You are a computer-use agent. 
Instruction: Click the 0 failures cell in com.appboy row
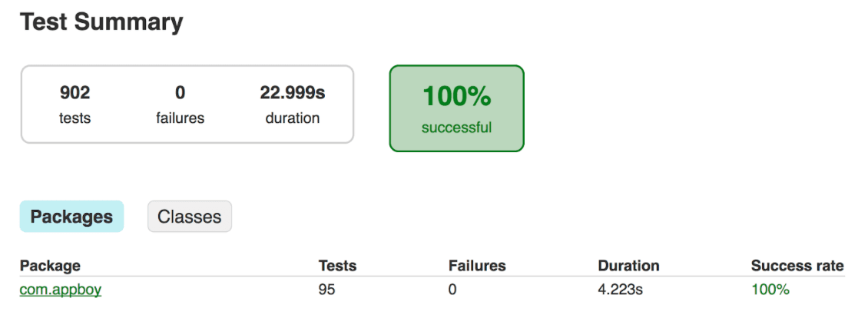click(x=452, y=290)
